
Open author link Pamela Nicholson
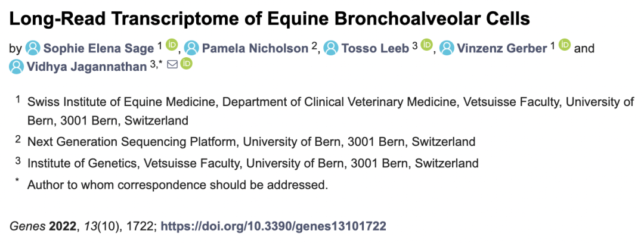(x=255, y=49)
